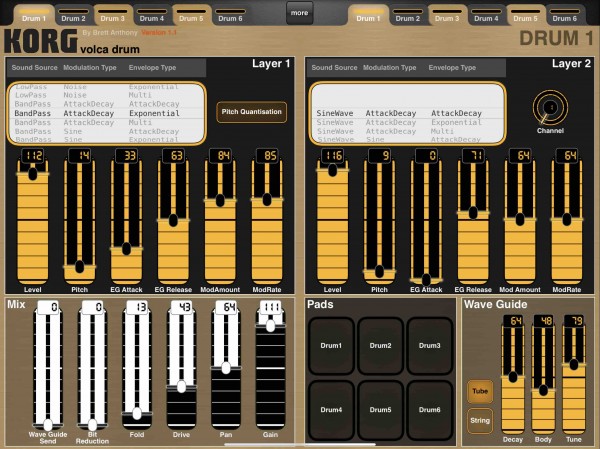Click the Wave Guide Body value 48

[x=543, y=321]
